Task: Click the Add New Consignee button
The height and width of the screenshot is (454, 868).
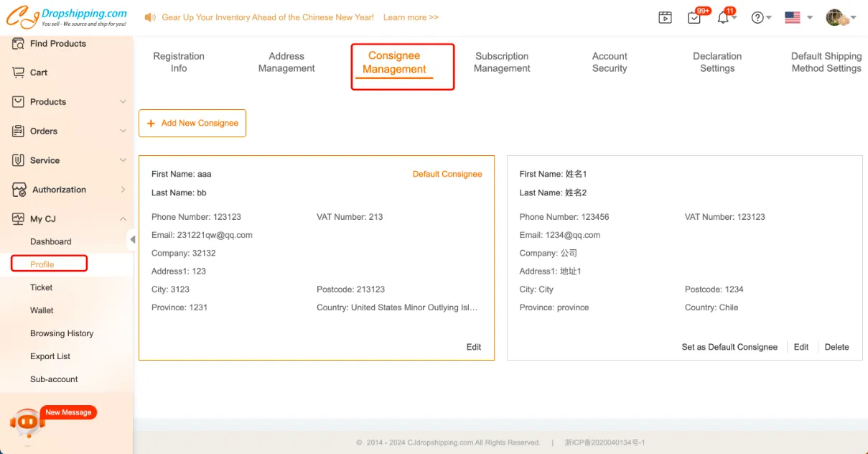Action: tap(192, 124)
